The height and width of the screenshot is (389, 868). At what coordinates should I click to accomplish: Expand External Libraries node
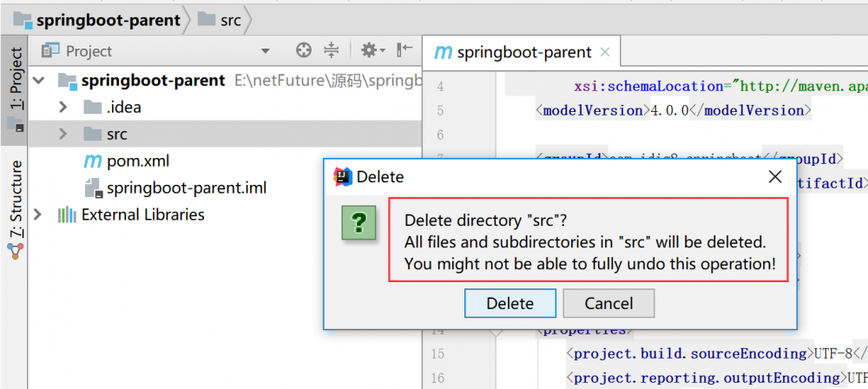(38, 214)
